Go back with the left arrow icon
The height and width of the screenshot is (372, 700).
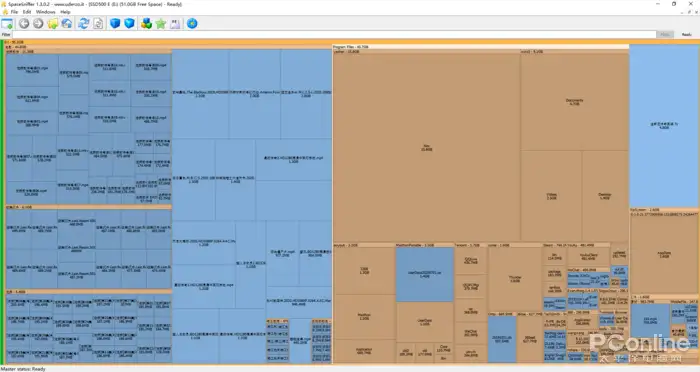coord(24,24)
